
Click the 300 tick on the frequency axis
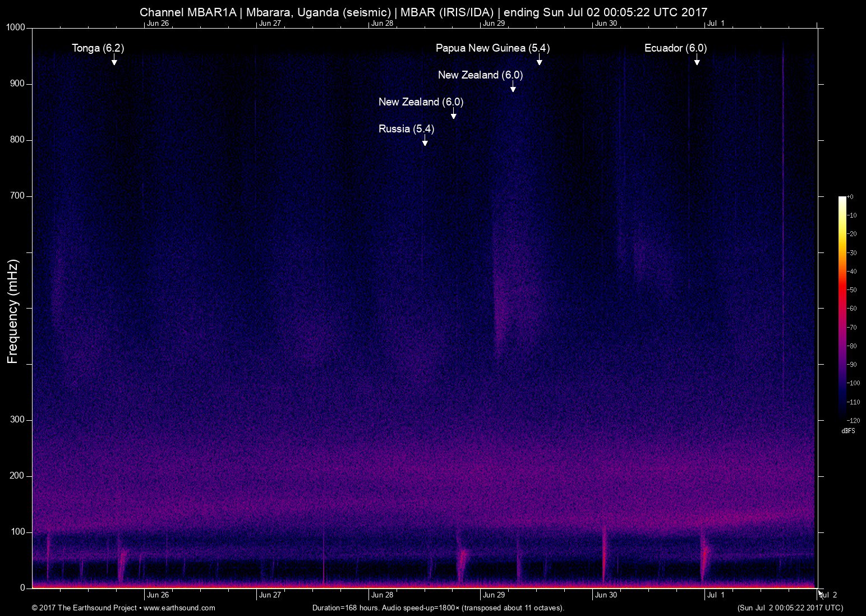(18, 420)
